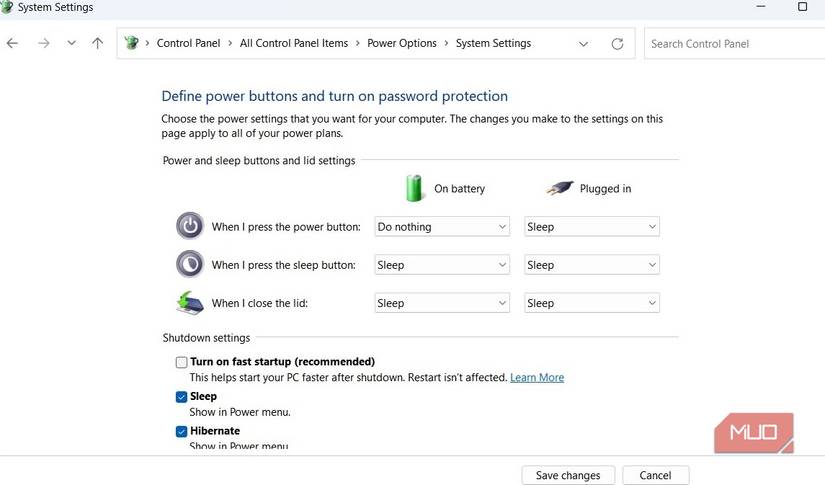Click the Forward navigation arrow
This screenshot has width=825, height=485.
click(43, 44)
